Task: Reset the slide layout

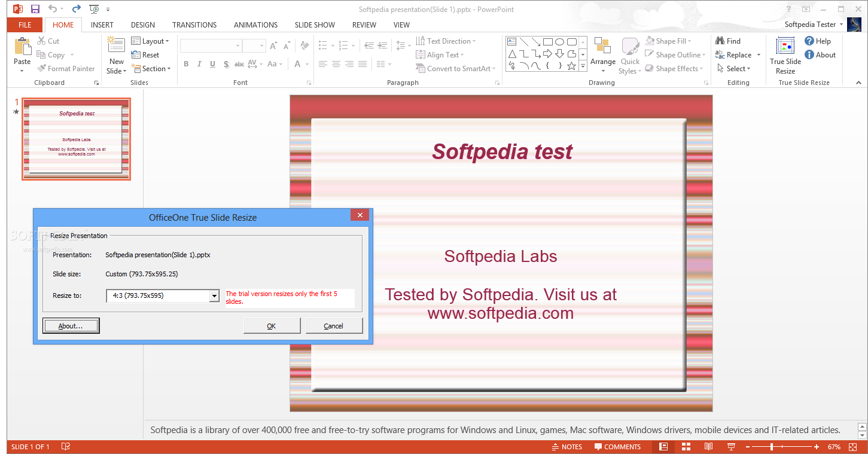Action: 145,54
